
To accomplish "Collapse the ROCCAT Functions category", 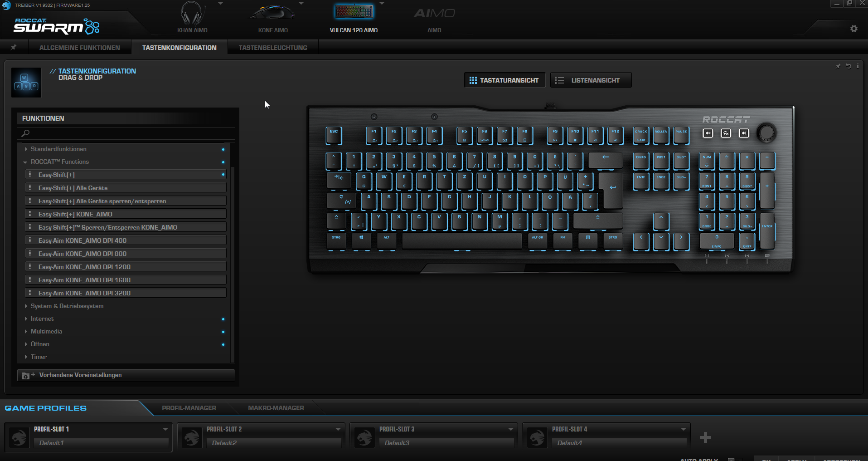I will (x=25, y=162).
